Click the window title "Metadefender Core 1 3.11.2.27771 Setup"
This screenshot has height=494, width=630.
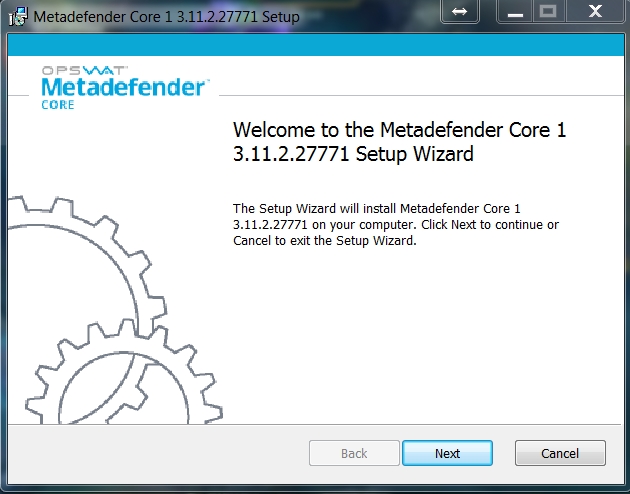[166, 17]
